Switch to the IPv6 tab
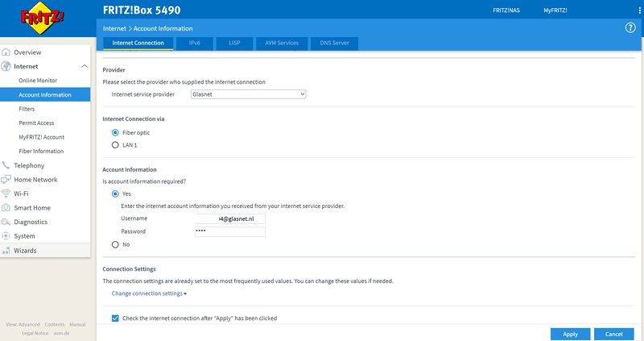Image resolution: width=644 pixels, height=341 pixels. click(x=195, y=44)
